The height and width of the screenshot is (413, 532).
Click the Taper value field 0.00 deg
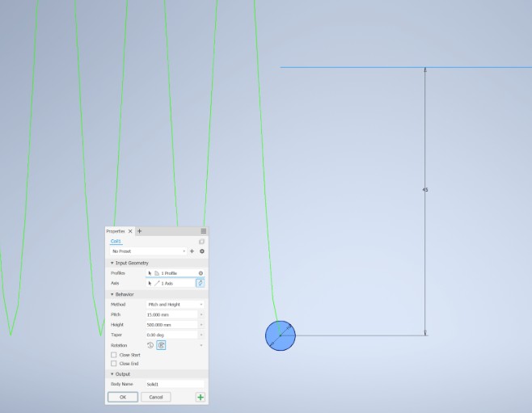[171, 335]
